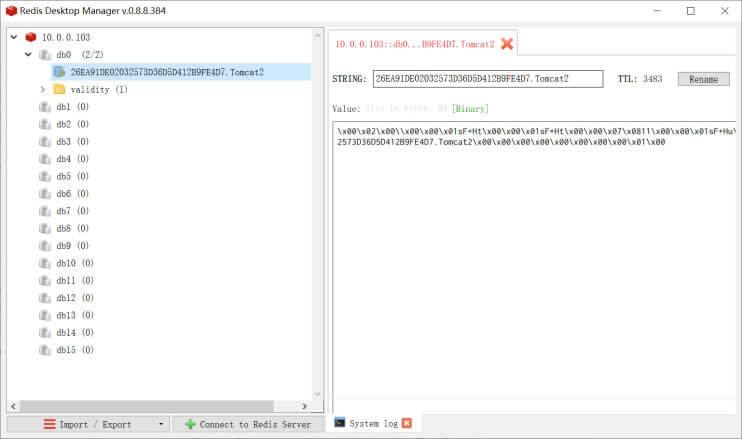Click the red hamburger Import/Export icon
The width and height of the screenshot is (742, 439).
pos(50,424)
